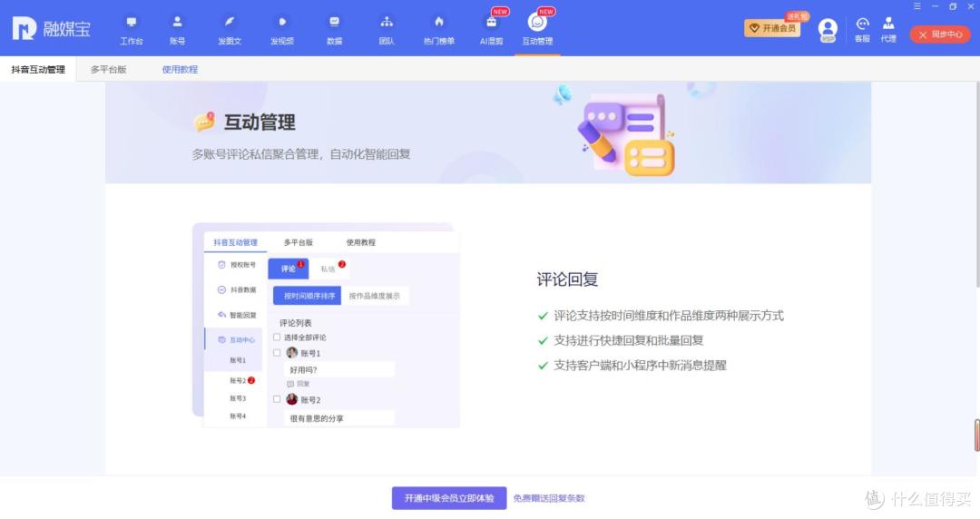Viewport: 980px width, 519px height.
Task: Open the 数据 data icon
Action: pyautogui.click(x=334, y=30)
